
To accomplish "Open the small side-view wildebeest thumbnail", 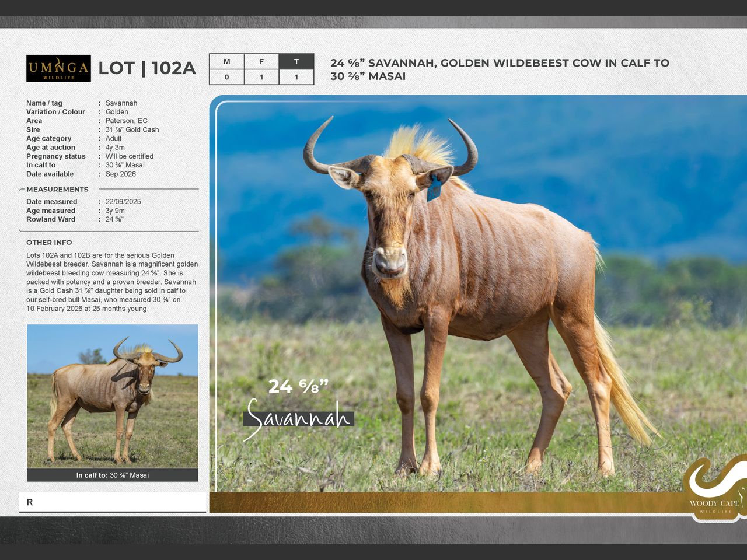I will click(x=113, y=395).
